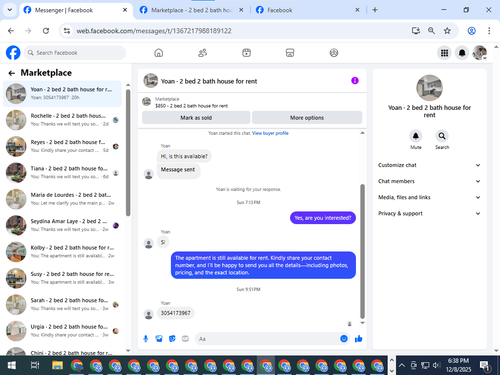Click the browser address bar URL
Image resolution: width=500 pixels, height=375 pixels.
click(x=154, y=31)
